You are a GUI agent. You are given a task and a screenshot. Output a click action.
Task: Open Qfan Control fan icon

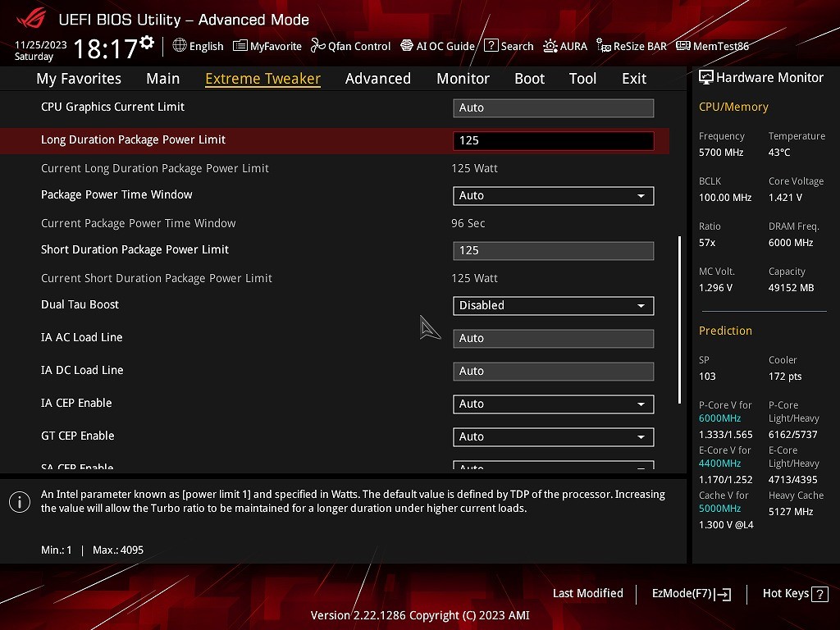point(317,46)
